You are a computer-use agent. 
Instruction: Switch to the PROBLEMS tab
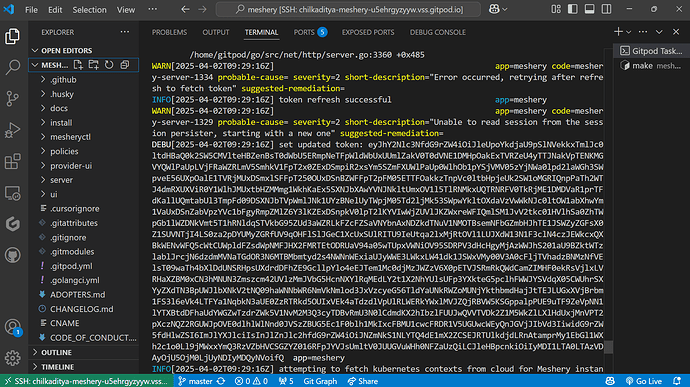(169, 32)
